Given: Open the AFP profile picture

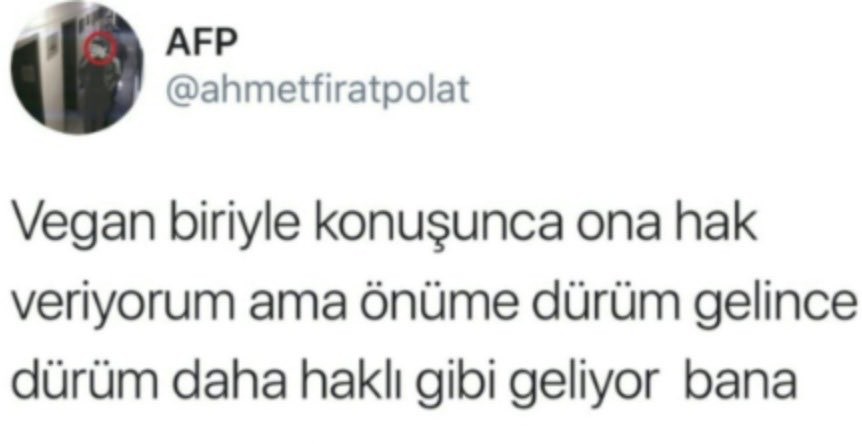Looking at the screenshot, I should click(x=77, y=67).
